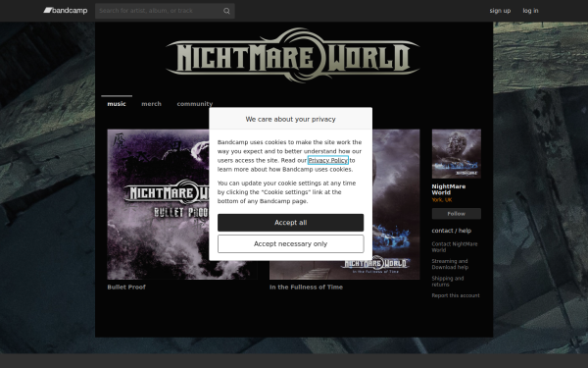Viewport: 588px width, 368px height.
Task: Open the Privacy Policy link
Action: 328,160
